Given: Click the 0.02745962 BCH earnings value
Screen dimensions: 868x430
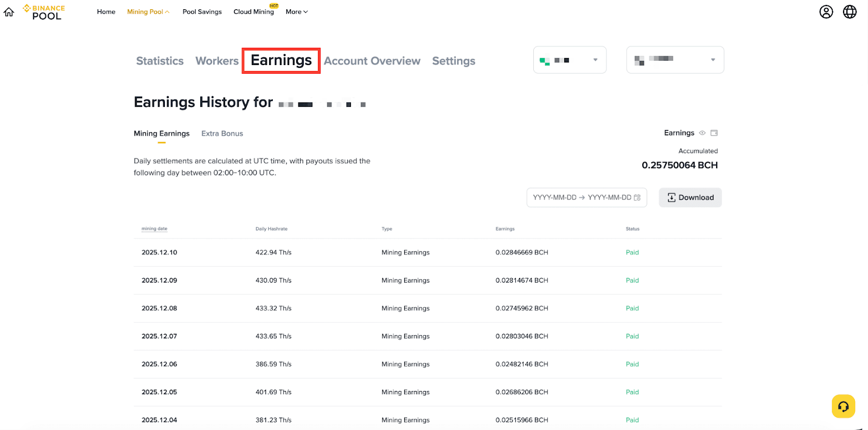Looking at the screenshot, I should pyautogui.click(x=522, y=309).
